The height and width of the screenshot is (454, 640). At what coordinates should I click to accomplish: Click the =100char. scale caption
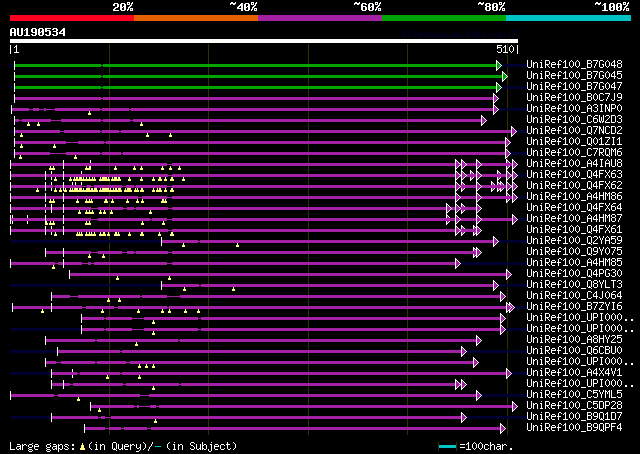(486, 447)
